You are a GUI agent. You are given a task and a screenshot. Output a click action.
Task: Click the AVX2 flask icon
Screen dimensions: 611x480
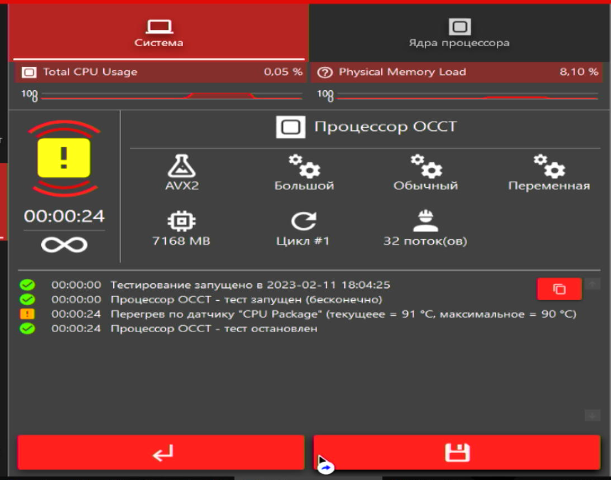(x=182, y=166)
